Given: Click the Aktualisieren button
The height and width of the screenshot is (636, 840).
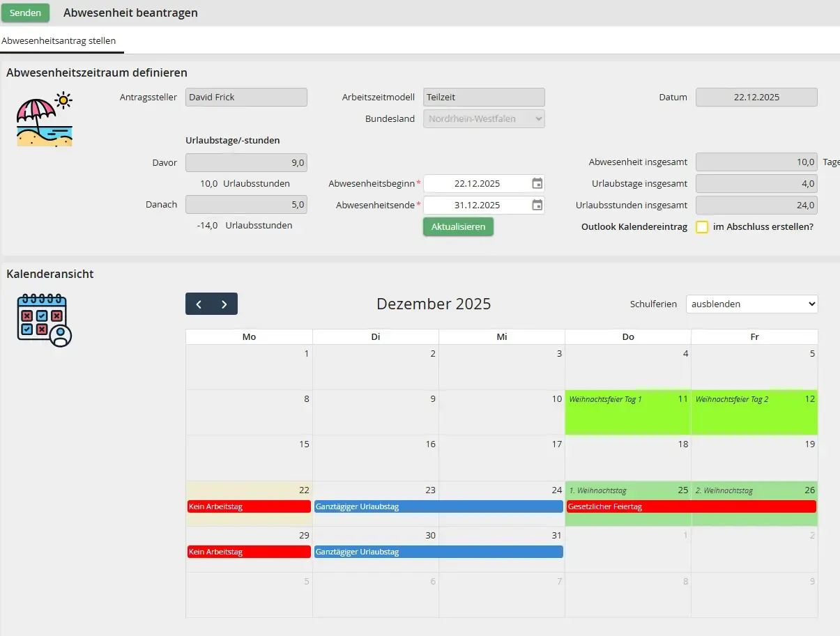Looking at the screenshot, I should coord(458,226).
